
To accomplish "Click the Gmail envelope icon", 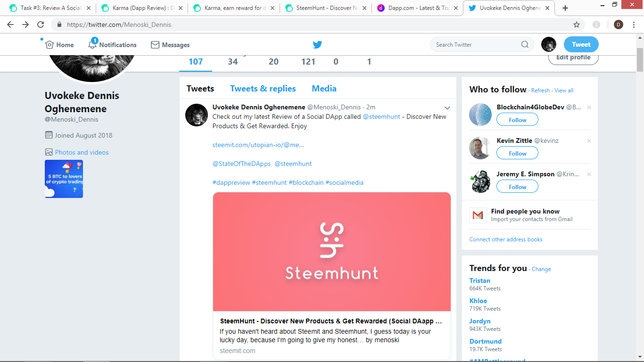I will click(x=478, y=215).
